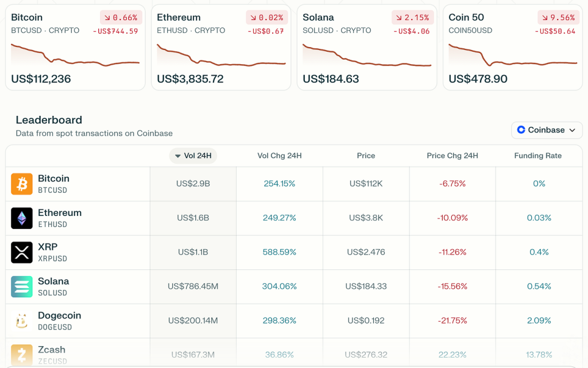Screen dimensions: 588x368
Task: Sort by Price column header
Action: [x=366, y=156]
